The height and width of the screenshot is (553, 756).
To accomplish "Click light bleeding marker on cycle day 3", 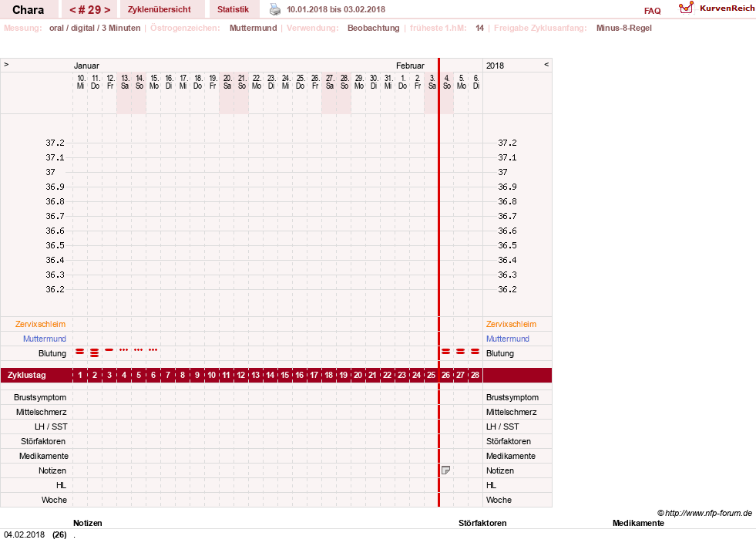I will [x=109, y=350].
